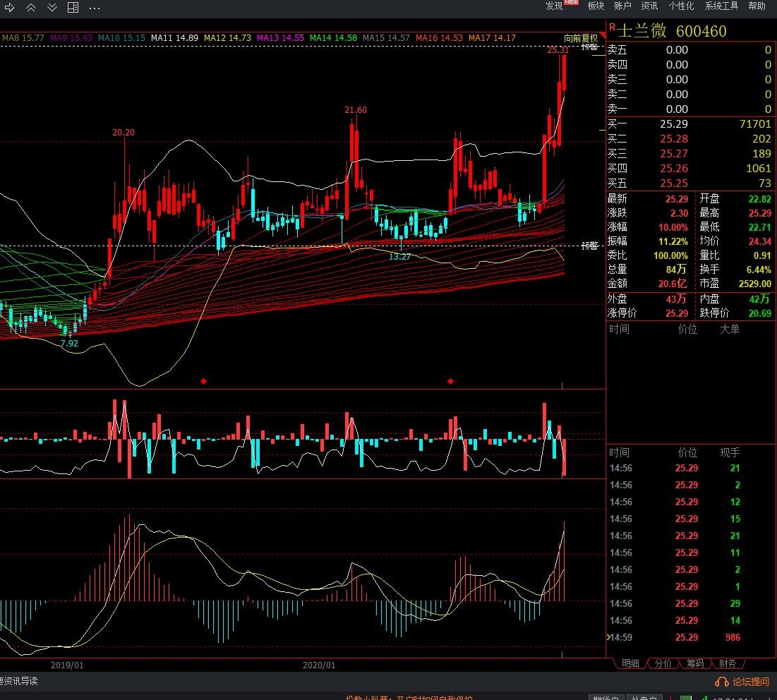Screen dimensions: 777x700
Task: Click the red R marker before 士兰微
Action: [x=612, y=28]
